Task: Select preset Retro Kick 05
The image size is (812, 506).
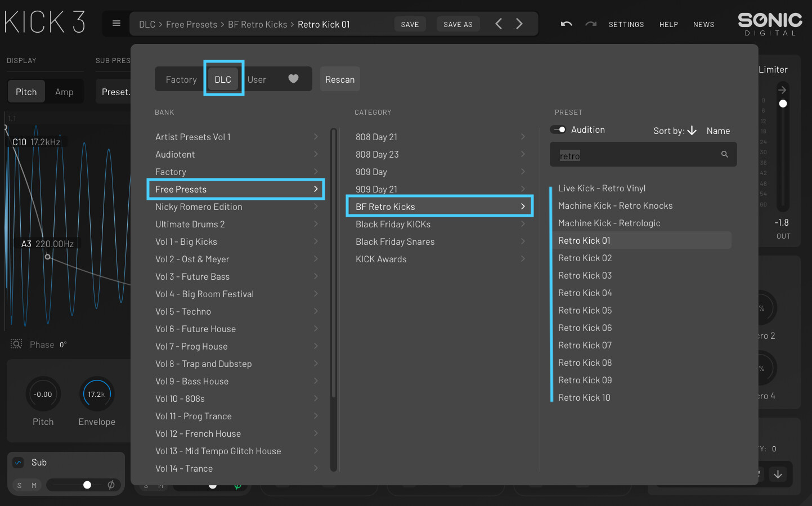Action: (x=585, y=310)
